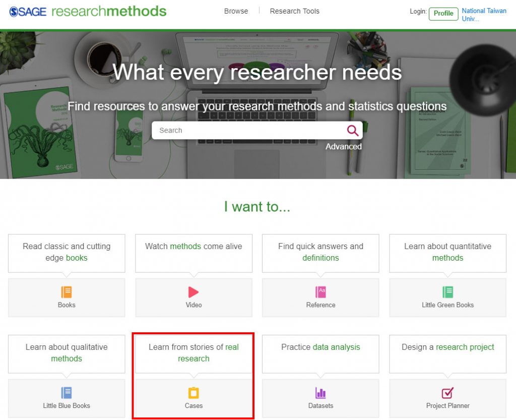Click the Profile login button

click(x=443, y=14)
